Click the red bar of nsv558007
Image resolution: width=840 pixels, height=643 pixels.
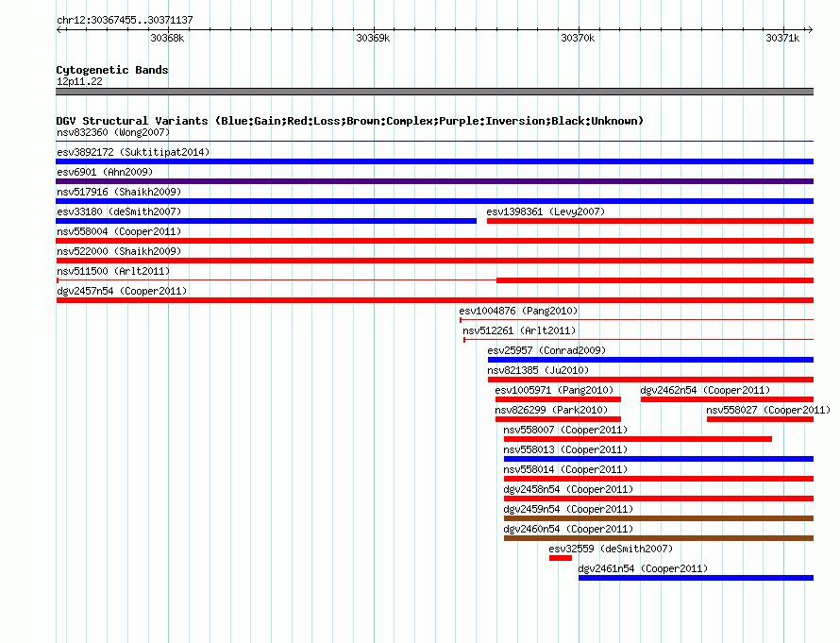638,439
